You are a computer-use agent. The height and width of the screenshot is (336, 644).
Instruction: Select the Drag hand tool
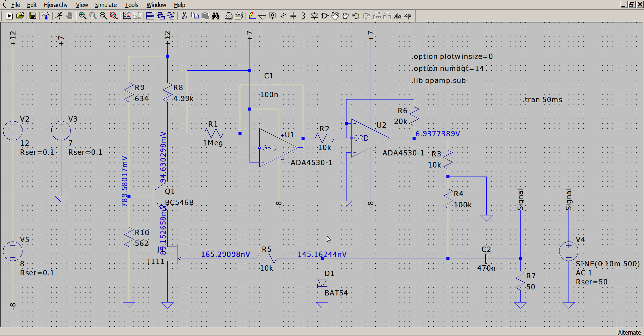tap(345, 16)
